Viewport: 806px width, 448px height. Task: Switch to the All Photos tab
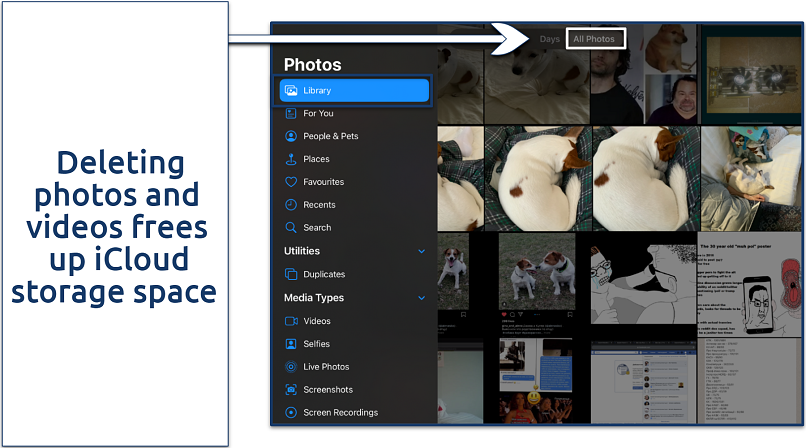pos(596,39)
